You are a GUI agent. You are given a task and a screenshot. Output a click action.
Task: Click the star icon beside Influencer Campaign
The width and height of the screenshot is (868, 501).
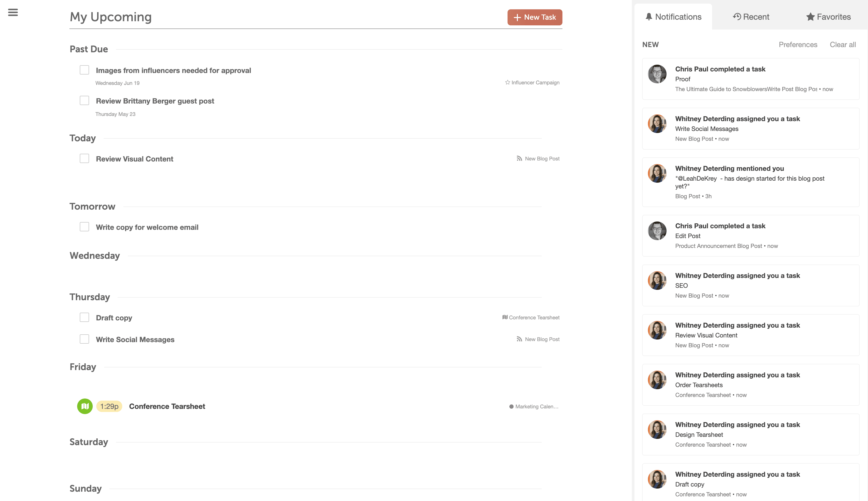[507, 82]
